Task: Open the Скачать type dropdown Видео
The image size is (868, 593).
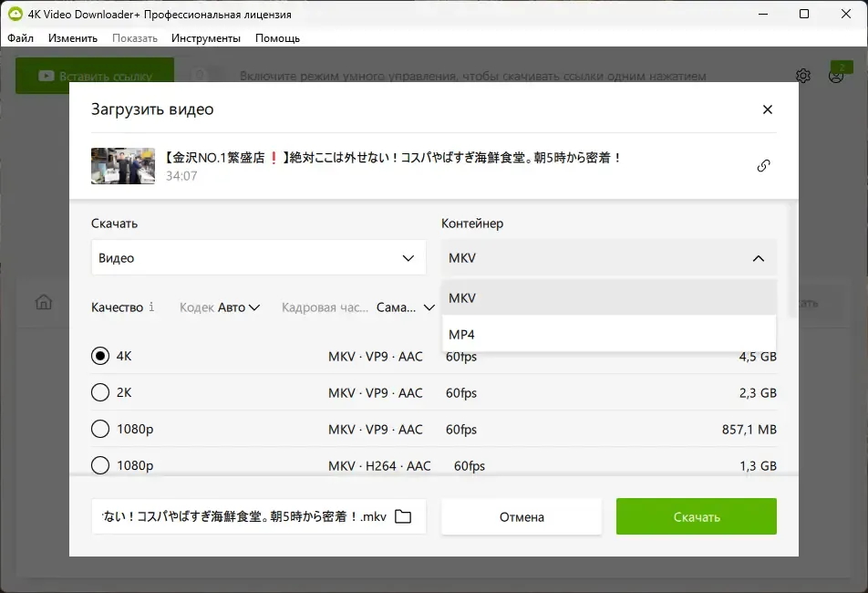Action: click(259, 257)
